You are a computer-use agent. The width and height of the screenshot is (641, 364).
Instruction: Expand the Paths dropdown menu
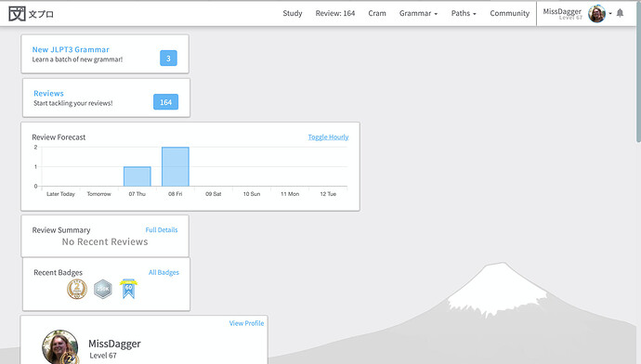[x=464, y=14]
